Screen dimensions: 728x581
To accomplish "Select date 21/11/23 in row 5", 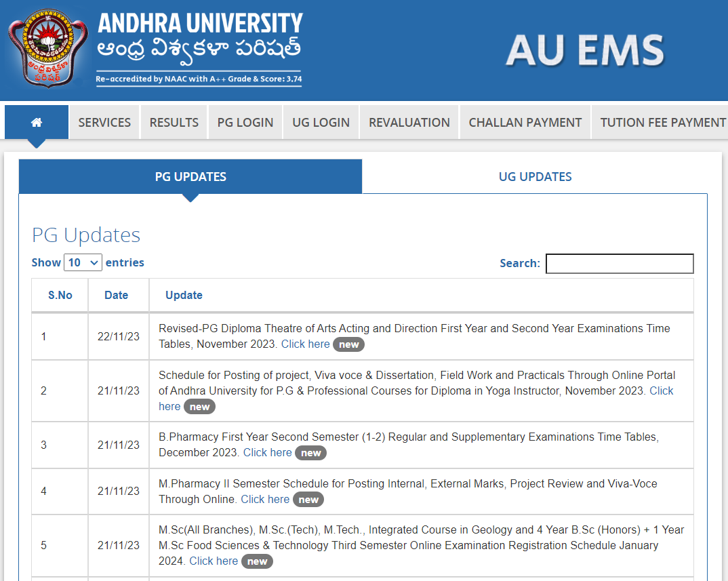I will (119, 545).
